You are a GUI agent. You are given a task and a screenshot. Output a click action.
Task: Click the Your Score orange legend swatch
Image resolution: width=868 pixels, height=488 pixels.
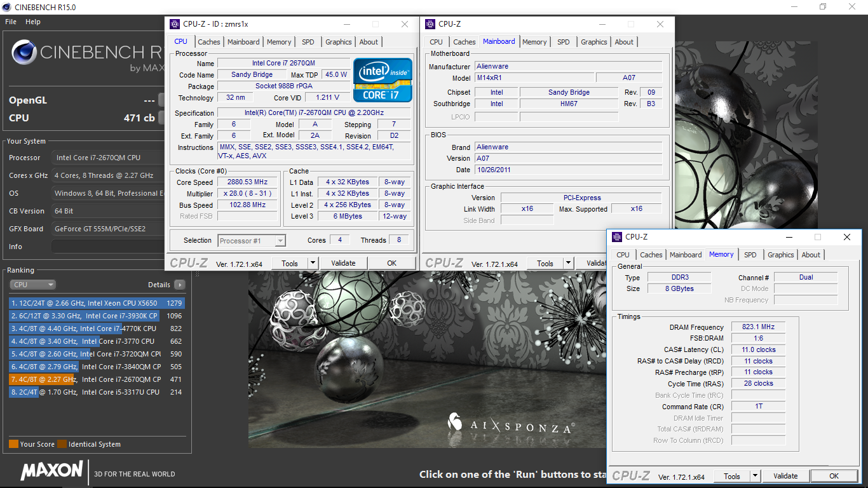coord(13,444)
